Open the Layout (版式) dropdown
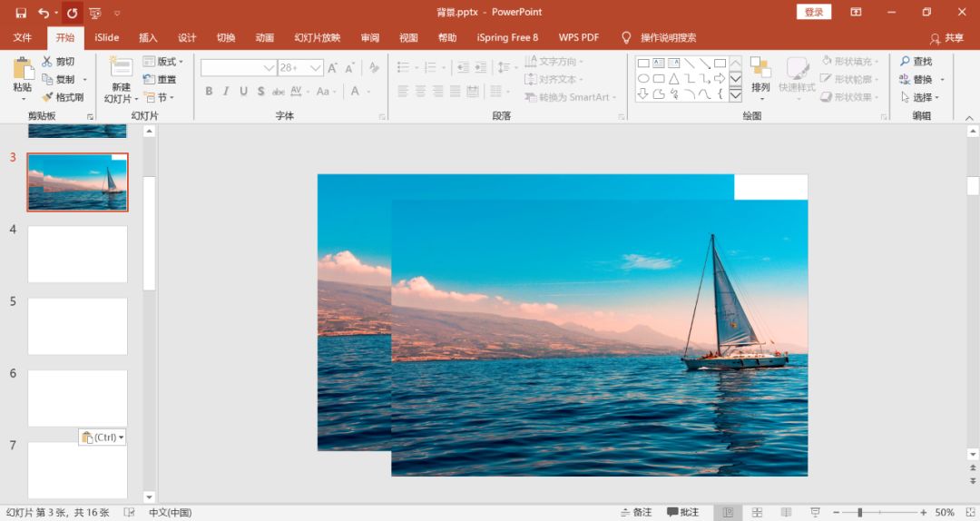This screenshot has height=521, width=980. pos(163,62)
